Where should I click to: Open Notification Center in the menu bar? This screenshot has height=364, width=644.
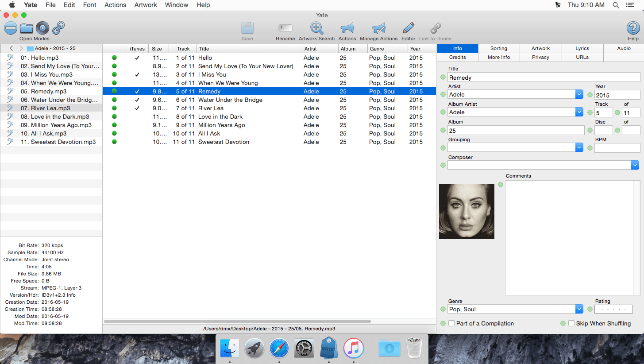coord(630,5)
